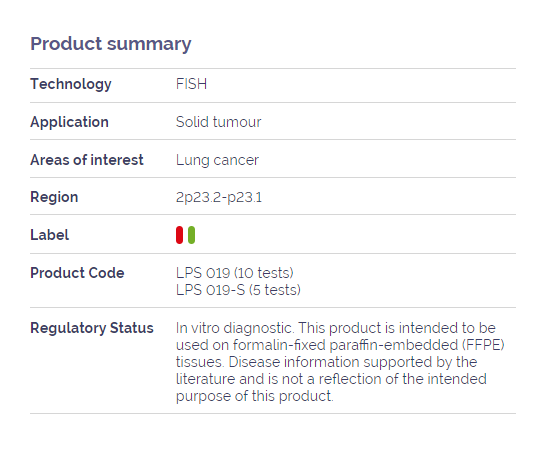
Task: Click the Label row heading
Action: point(50,235)
